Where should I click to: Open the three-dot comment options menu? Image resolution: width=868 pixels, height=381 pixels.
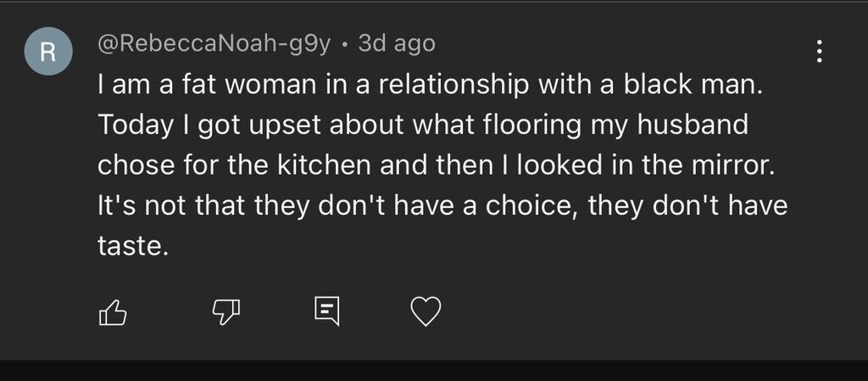(819, 52)
